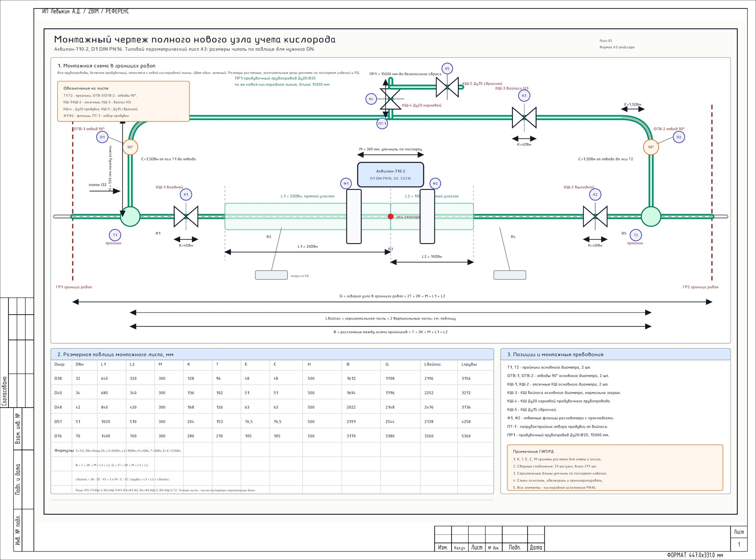Click the Обозначения на листе legend box
756x560 pixels.
[x=123, y=101]
